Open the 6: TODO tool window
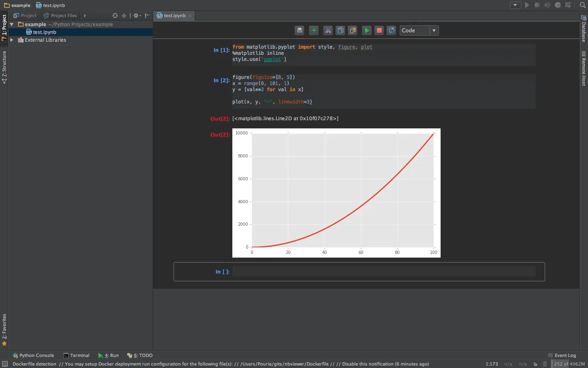 coord(140,355)
